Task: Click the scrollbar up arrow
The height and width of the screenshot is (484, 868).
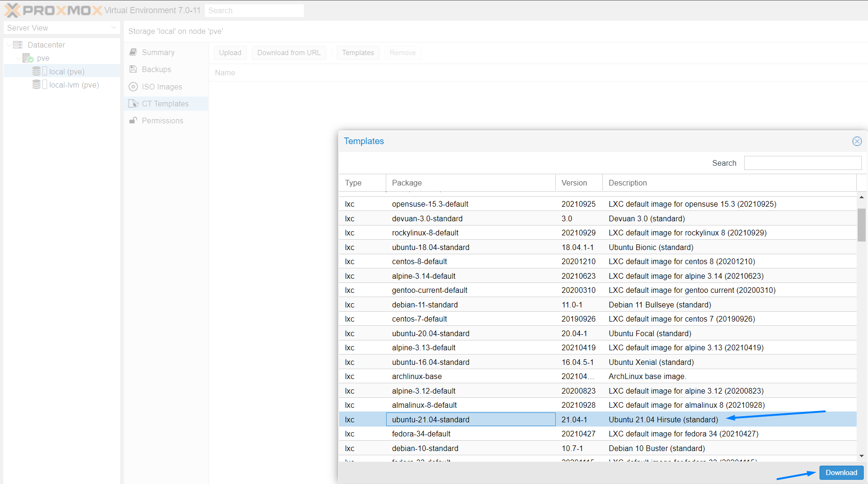Action: 861,197
